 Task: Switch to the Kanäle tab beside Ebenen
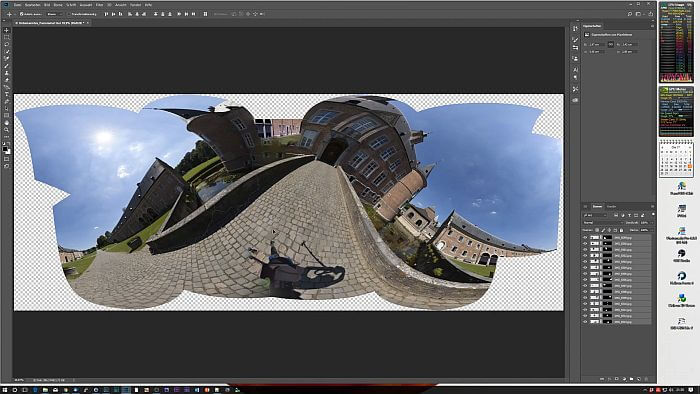pos(612,206)
